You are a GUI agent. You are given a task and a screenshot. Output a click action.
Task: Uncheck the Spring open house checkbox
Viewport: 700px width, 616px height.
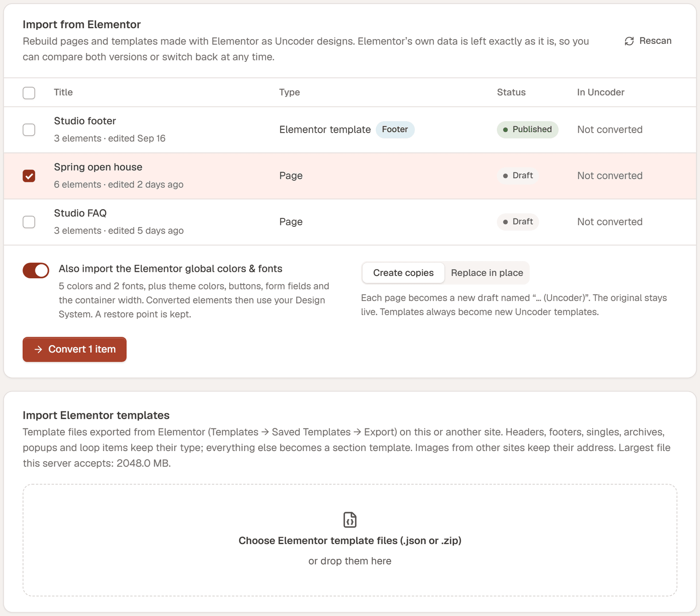coord(29,176)
